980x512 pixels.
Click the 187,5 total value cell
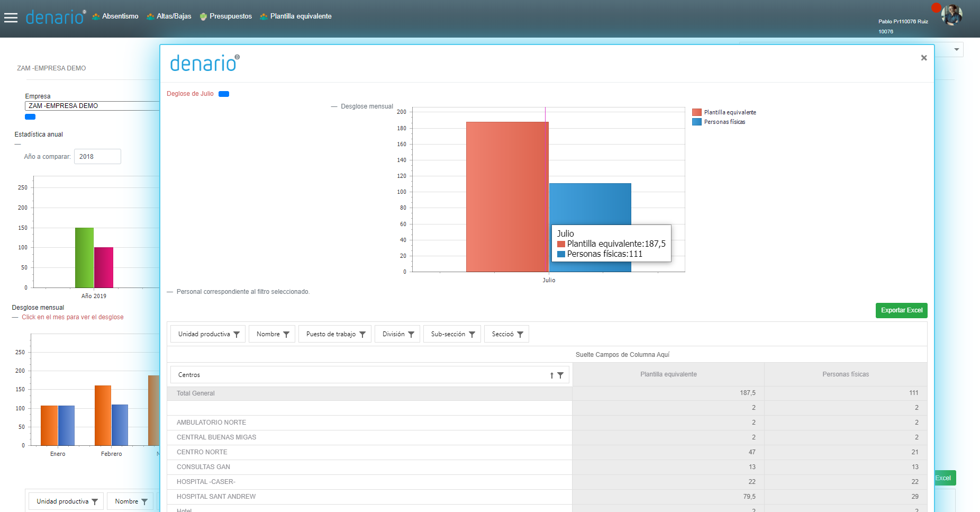[x=668, y=393]
